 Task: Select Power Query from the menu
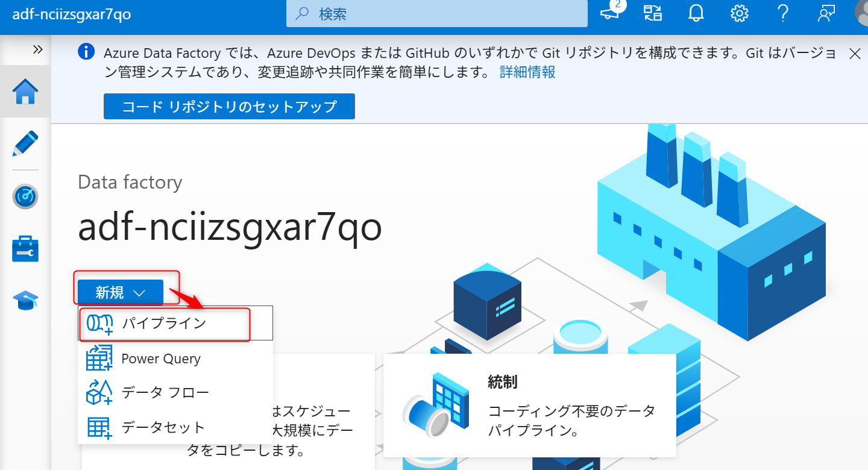160,359
